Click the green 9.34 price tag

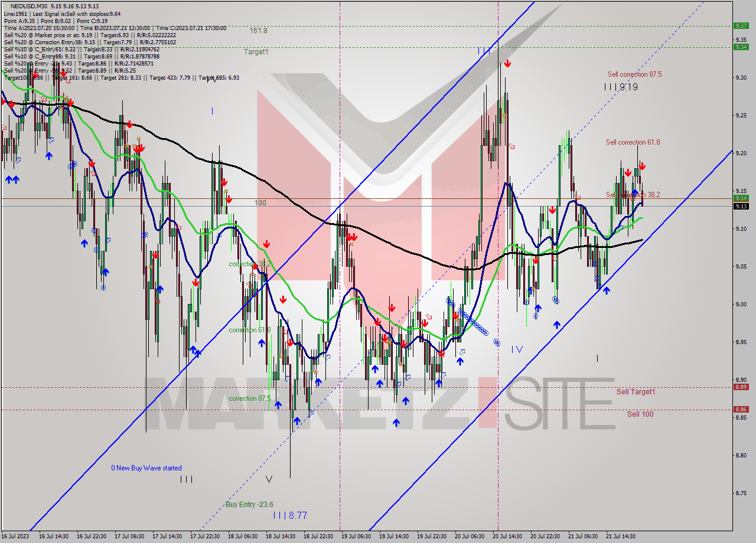pos(741,47)
